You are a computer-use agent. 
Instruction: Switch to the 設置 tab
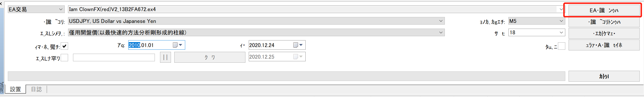pyautogui.click(x=15, y=89)
